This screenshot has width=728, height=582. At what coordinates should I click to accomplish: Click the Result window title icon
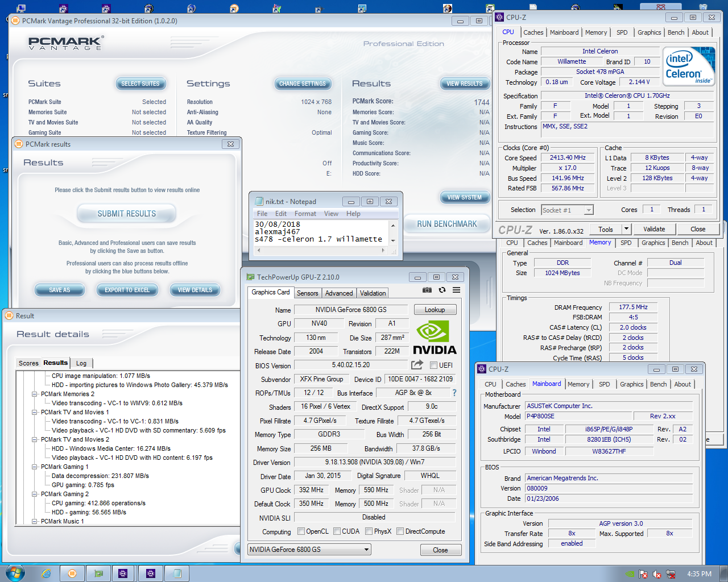tap(9, 315)
